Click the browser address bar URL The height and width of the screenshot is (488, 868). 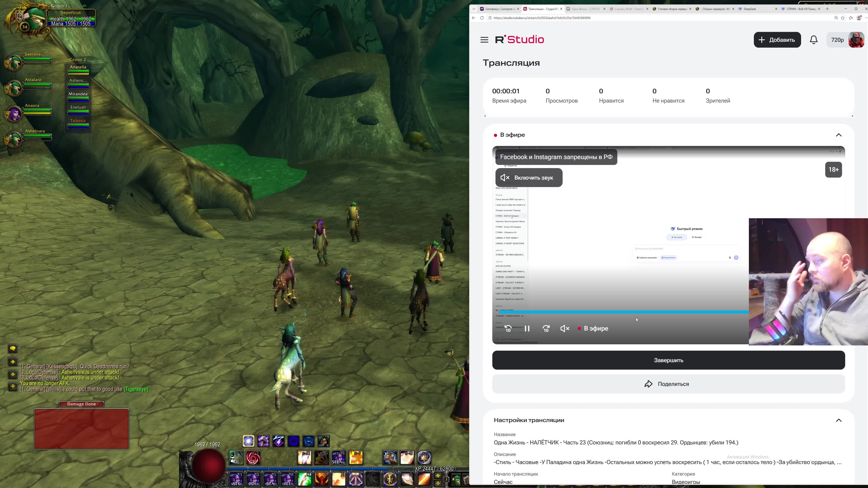click(542, 18)
